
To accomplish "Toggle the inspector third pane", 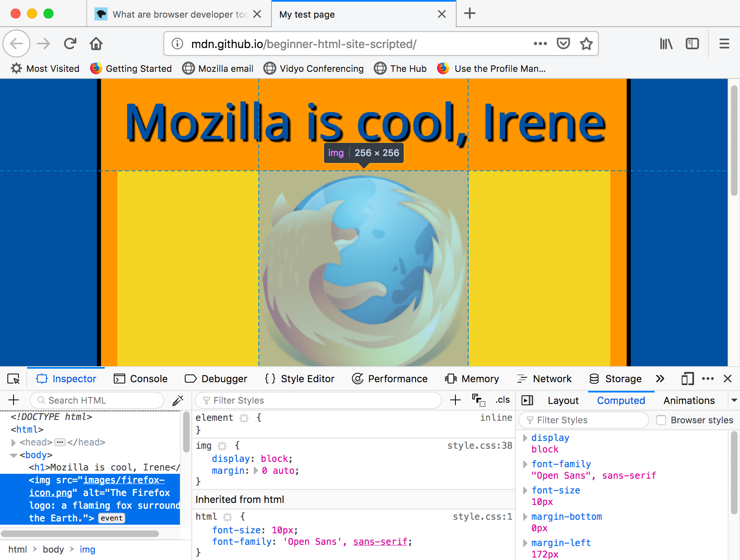I will (x=528, y=400).
